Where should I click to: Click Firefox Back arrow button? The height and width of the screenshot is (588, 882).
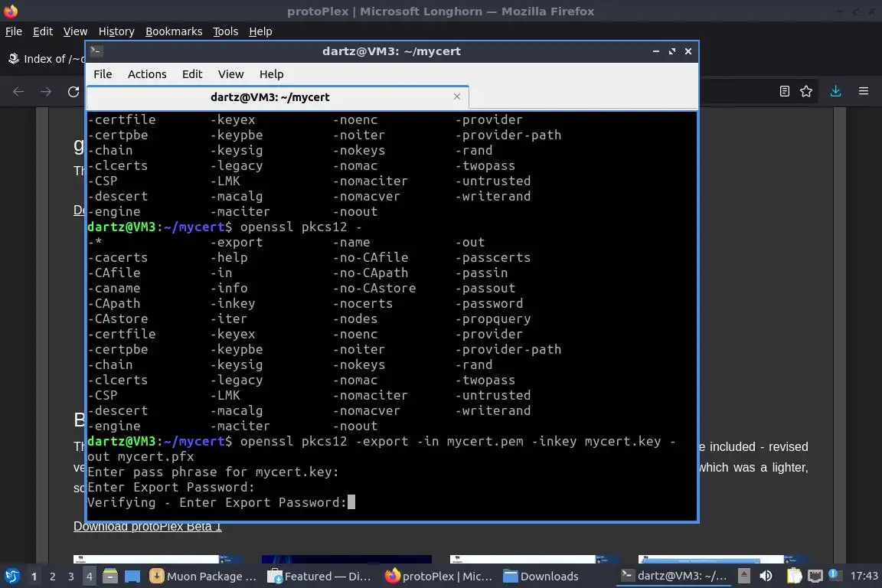[x=18, y=91]
